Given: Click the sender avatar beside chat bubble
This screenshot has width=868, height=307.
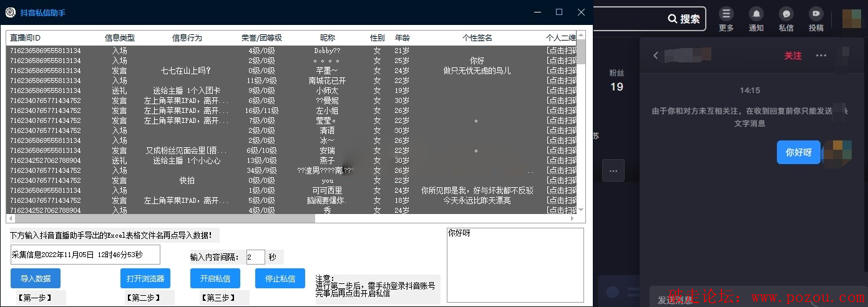Looking at the screenshot, I should pyautogui.click(x=838, y=154).
